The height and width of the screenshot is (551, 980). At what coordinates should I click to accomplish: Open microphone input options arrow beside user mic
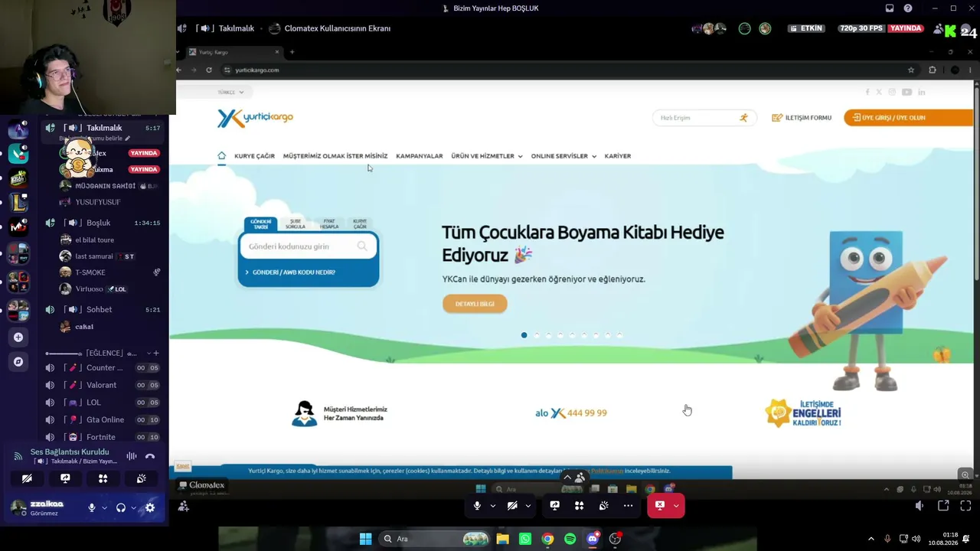pos(104,507)
